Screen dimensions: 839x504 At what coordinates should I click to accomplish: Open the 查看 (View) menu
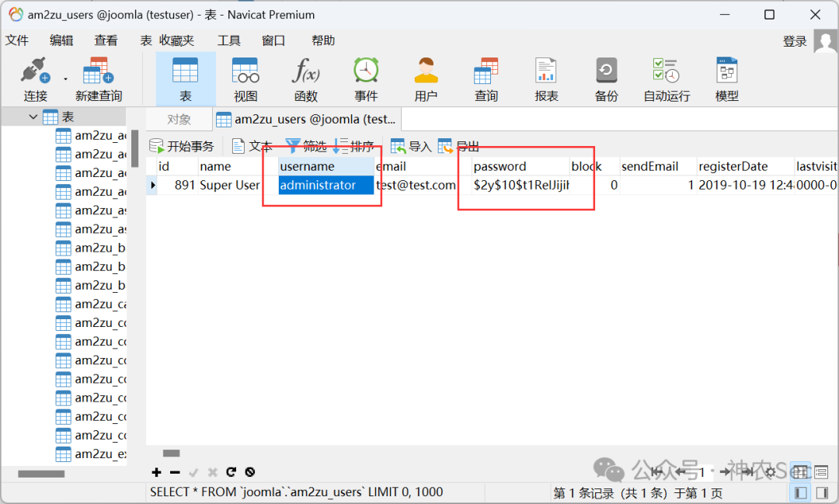point(106,40)
